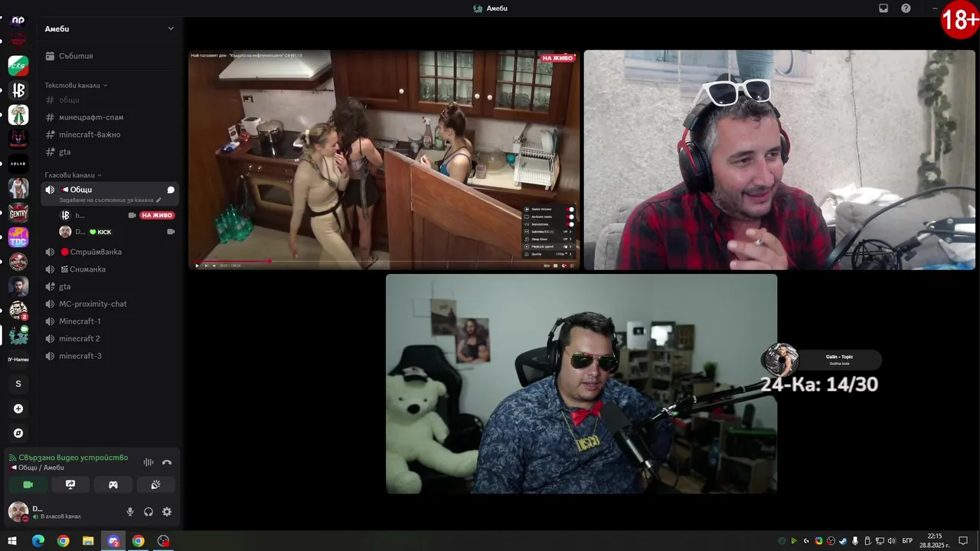Join the Снимачка voice channel
Viewport: 980px width, 551px height.
point(110,269)
